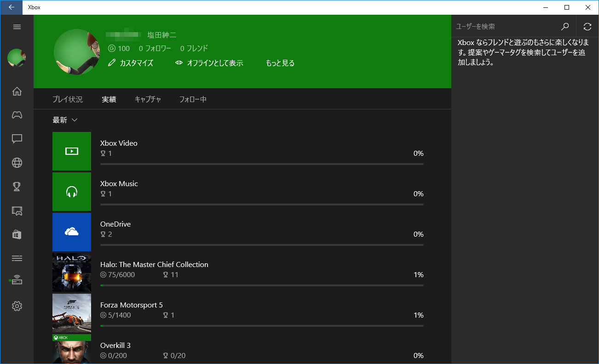599x364 pixels.
Task: Open the Halo cover thumbnail
Action: coord(72,273)
